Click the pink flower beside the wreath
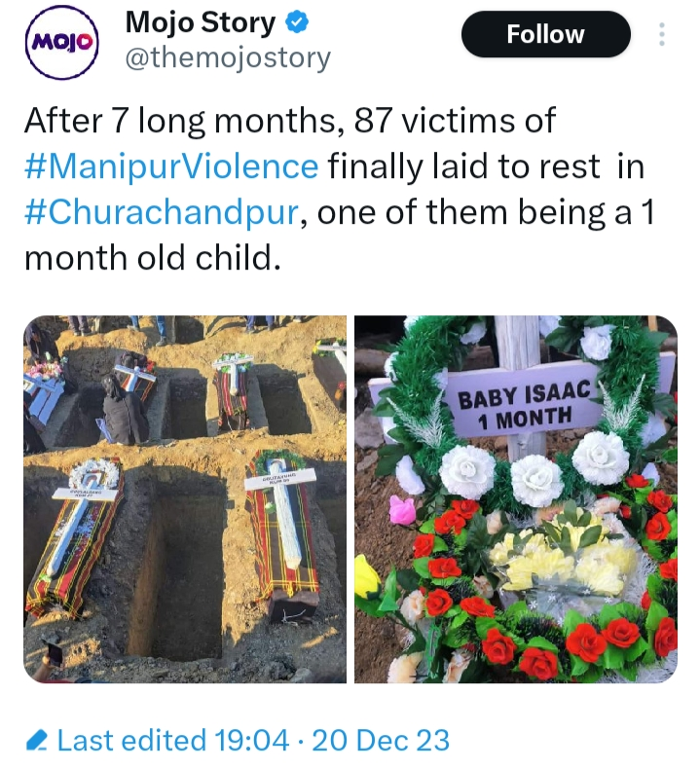 402,509
